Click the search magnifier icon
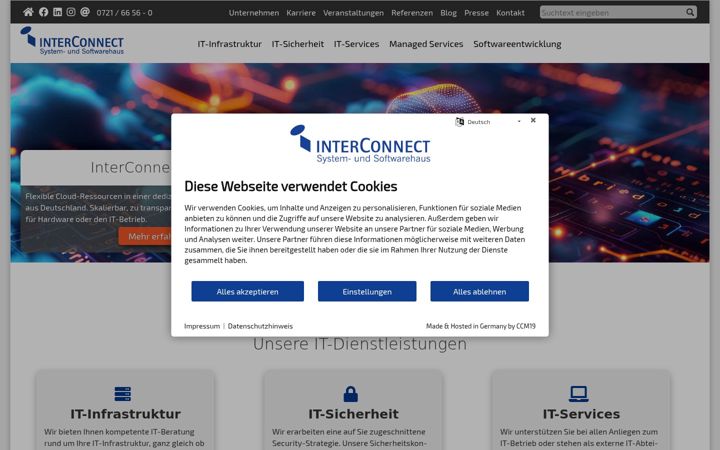 pyautogui.click(x=690, y=12)
